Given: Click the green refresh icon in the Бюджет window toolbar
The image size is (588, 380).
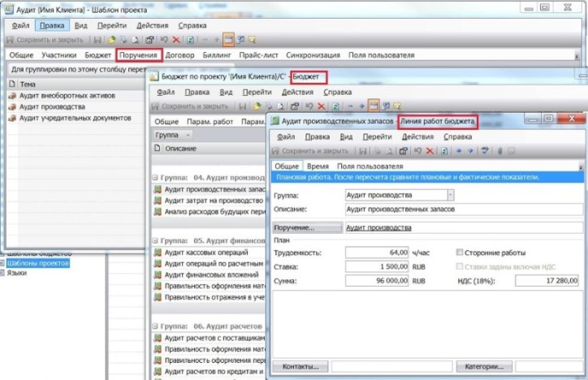Looking at the screenshot, I should (335, 106).
